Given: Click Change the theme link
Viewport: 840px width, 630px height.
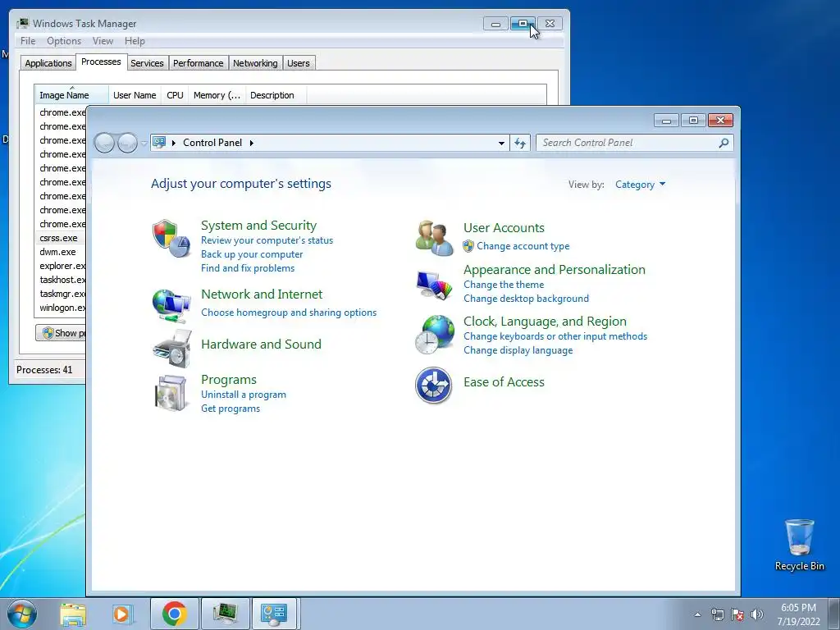Looking at the screenshot, I should tap(504, 285).
